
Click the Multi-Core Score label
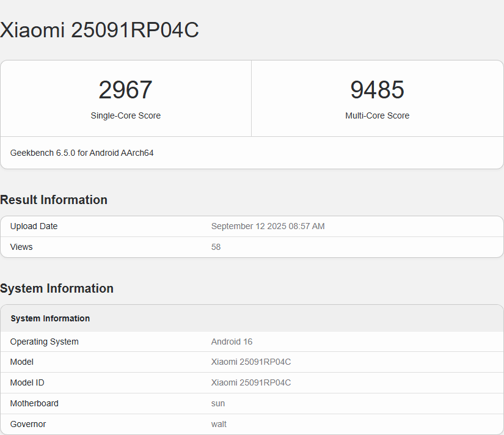(377, 115)
